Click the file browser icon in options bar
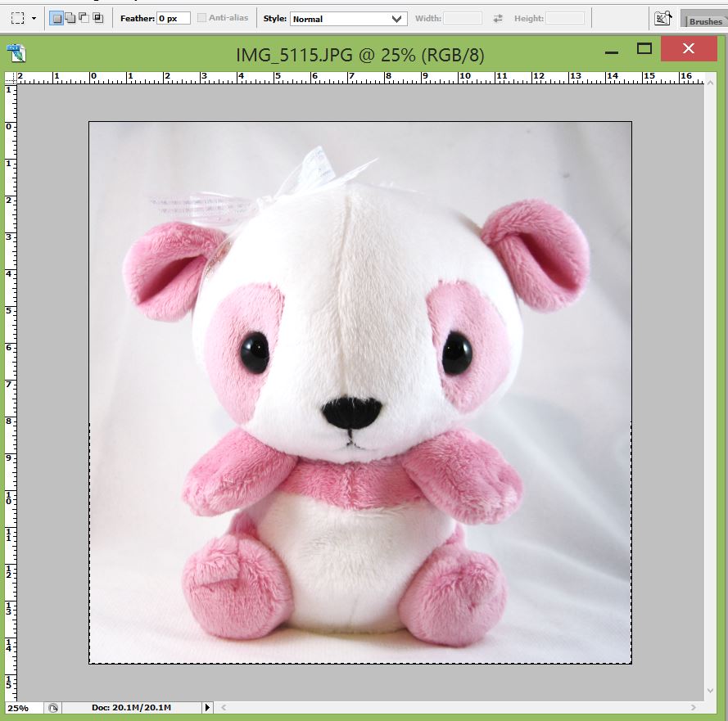This screenshot has height=721, width=728. point(662,18)
